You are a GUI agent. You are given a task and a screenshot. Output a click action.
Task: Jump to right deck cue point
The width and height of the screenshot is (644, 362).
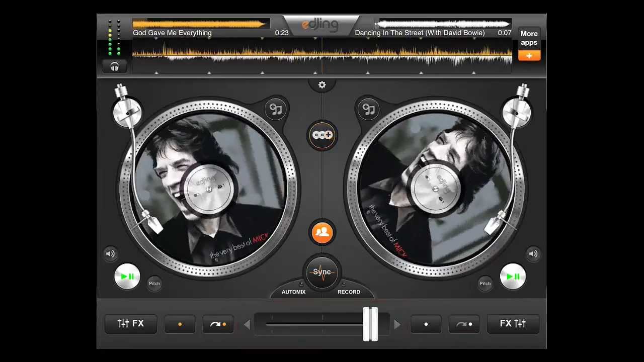[464, 324]
